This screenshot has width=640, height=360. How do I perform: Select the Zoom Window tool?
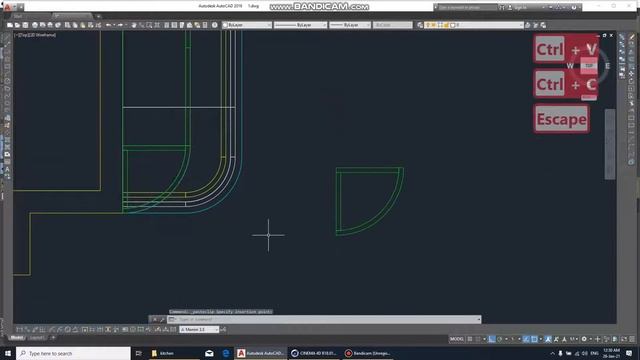coord(149,25)
